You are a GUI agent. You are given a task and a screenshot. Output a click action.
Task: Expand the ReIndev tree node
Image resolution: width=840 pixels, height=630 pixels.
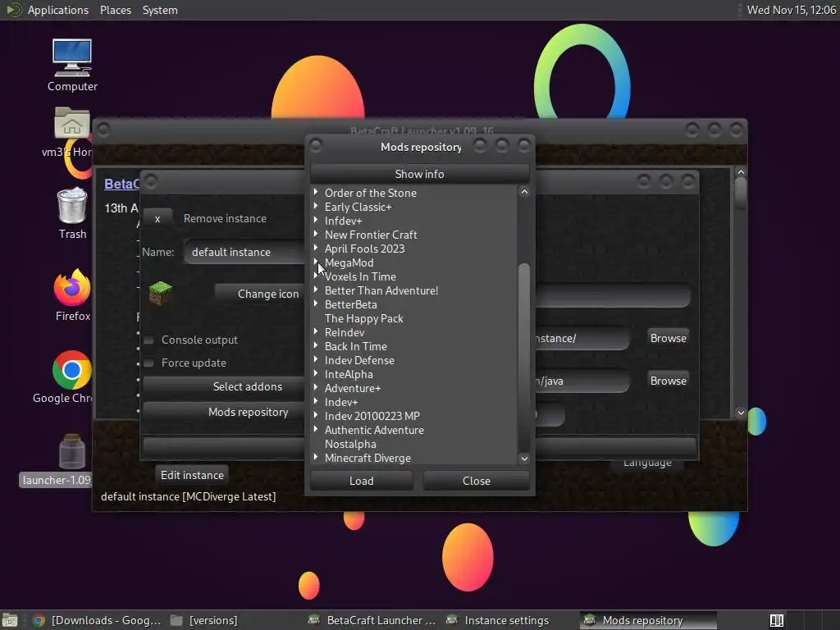pyautogui.click(x=316, y=331)
